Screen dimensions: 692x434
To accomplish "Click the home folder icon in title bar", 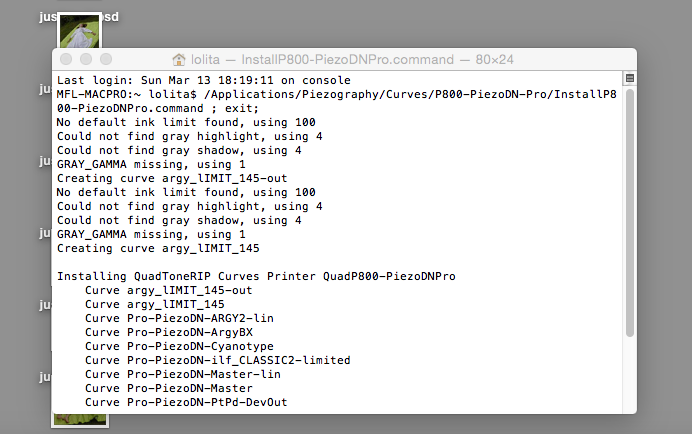I will point(180,60).
